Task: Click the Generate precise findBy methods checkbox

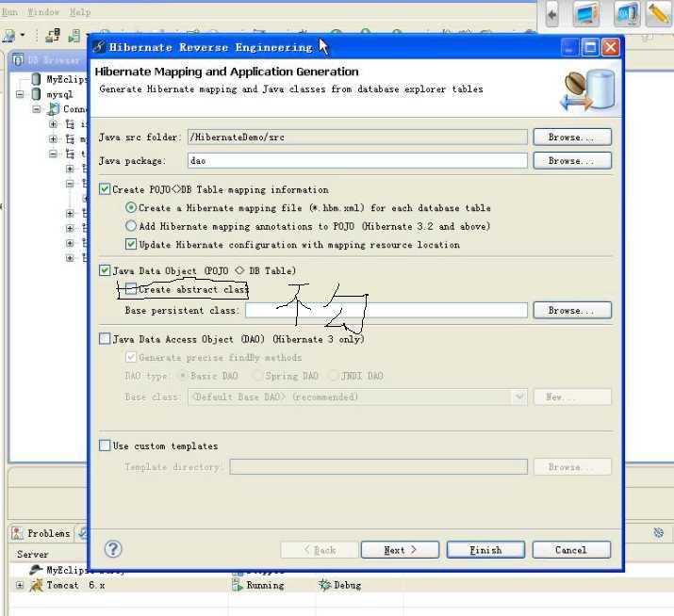Action: click(131, 357)
